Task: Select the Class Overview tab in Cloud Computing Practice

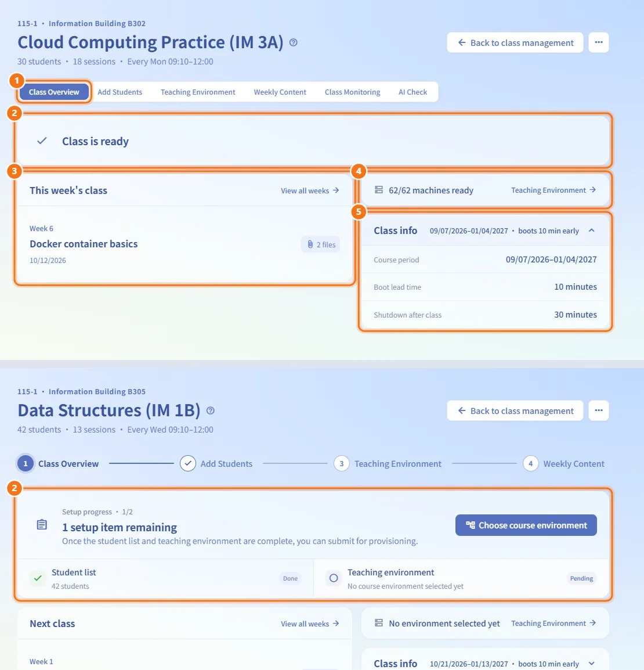Action: click(x=54, y=92)
